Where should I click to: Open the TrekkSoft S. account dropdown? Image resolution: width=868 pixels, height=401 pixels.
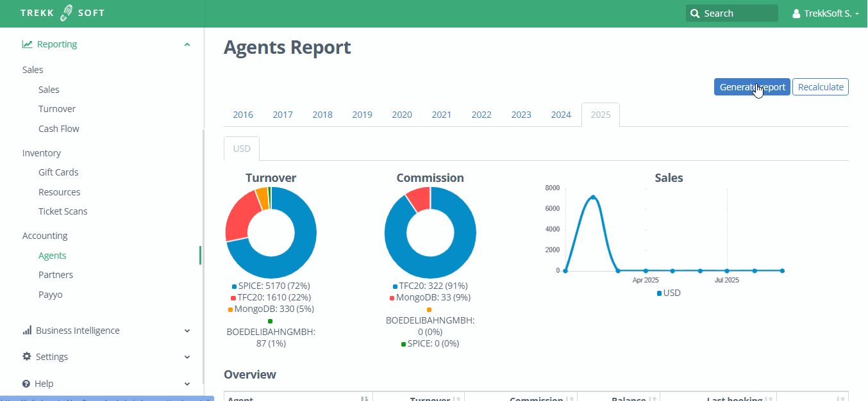click(x=826, y=13)
